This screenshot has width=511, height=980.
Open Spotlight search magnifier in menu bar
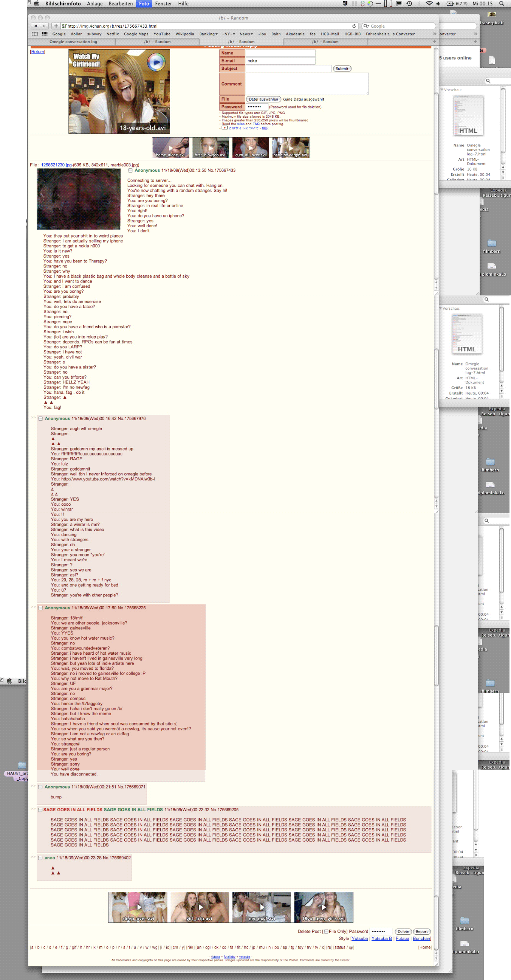pos(502,3)
